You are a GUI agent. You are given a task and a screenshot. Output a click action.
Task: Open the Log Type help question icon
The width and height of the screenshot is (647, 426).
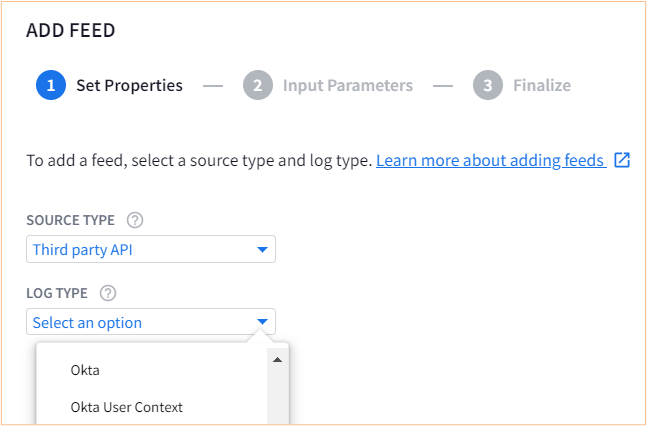tap(108, 293)
